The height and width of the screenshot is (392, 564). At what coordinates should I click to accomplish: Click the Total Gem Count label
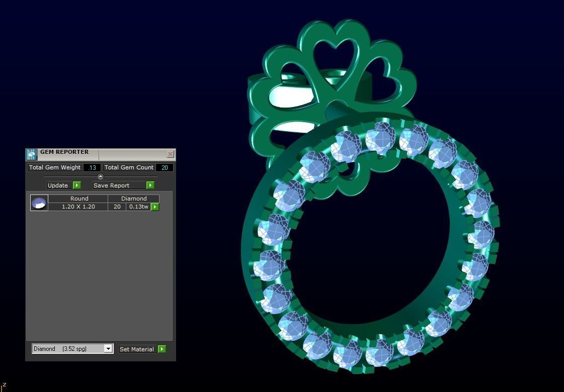tap(129, 167)
